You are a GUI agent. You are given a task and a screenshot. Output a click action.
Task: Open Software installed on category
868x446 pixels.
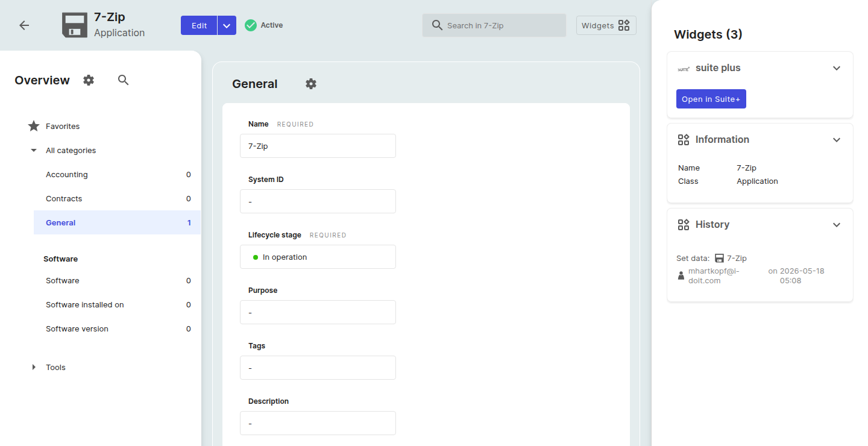coord(117,304)
